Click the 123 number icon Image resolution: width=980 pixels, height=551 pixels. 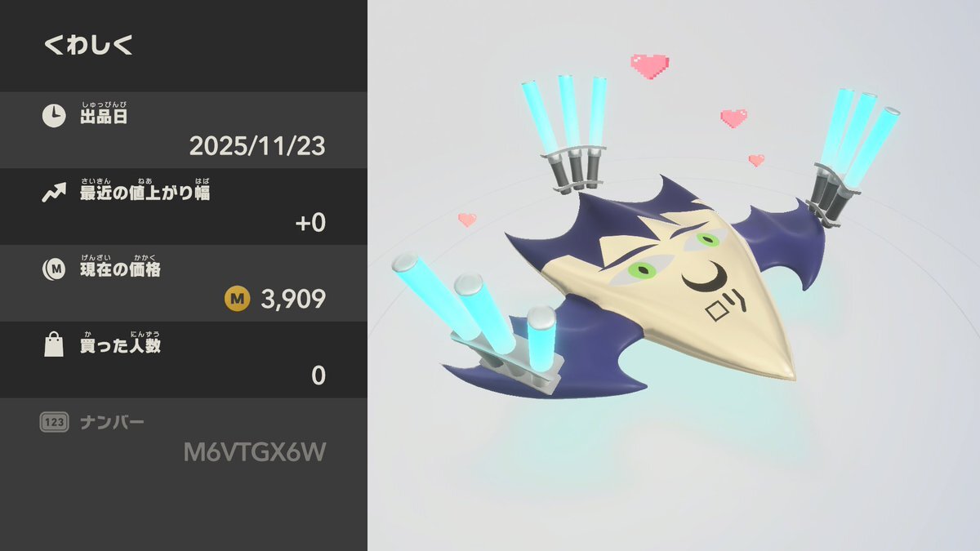point(54,422)
